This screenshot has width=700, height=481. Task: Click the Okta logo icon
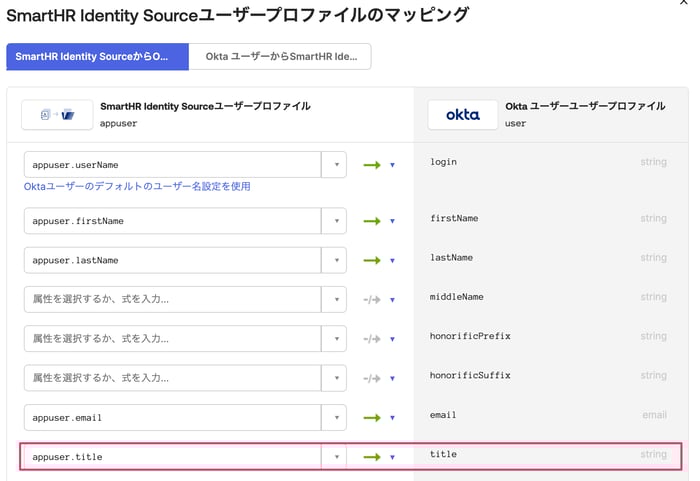click(x=462, y=115)
